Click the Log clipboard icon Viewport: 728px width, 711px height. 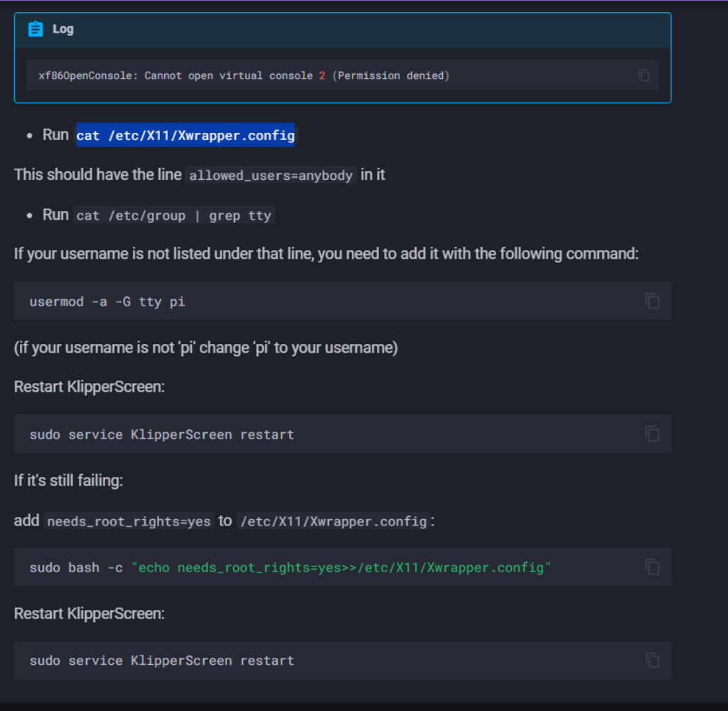pos(36,29)
